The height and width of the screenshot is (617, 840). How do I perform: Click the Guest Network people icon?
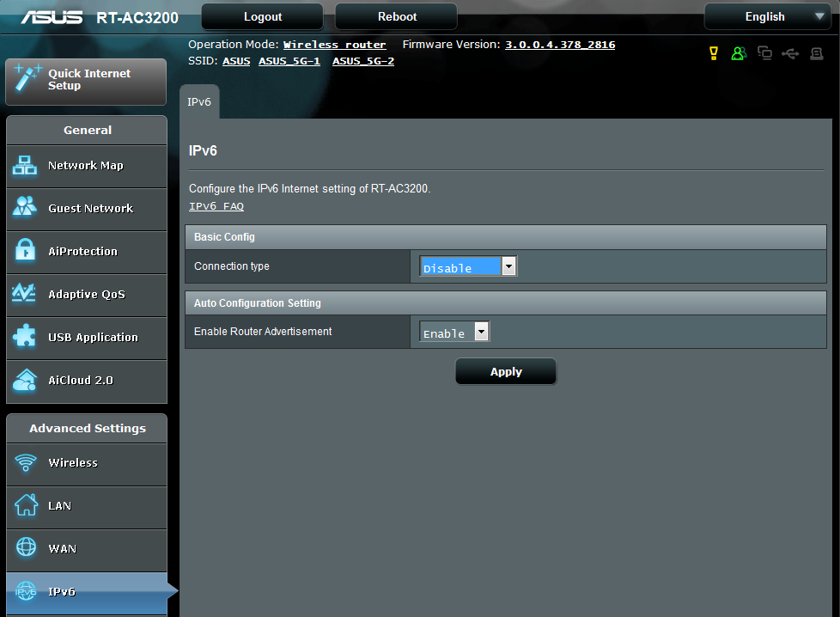tap(25, 206)
